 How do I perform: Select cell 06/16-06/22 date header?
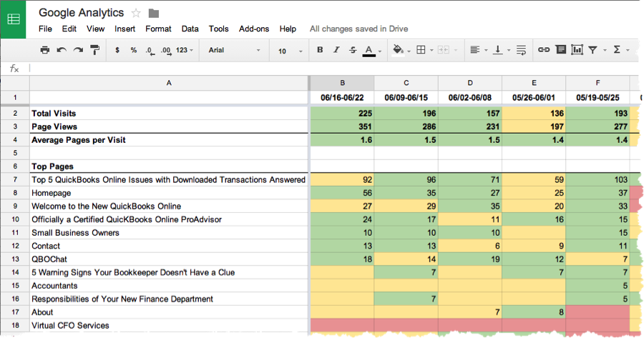click(x=342, y=98)
